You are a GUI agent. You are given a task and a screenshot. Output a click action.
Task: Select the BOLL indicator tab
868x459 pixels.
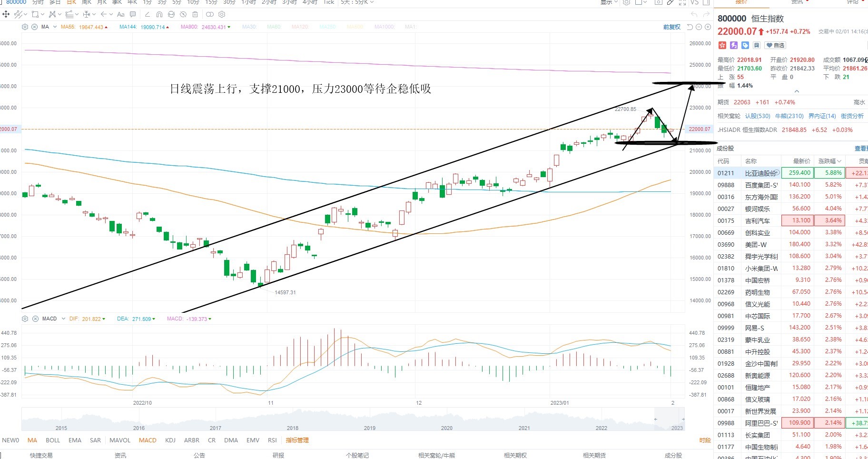point(53,440)
